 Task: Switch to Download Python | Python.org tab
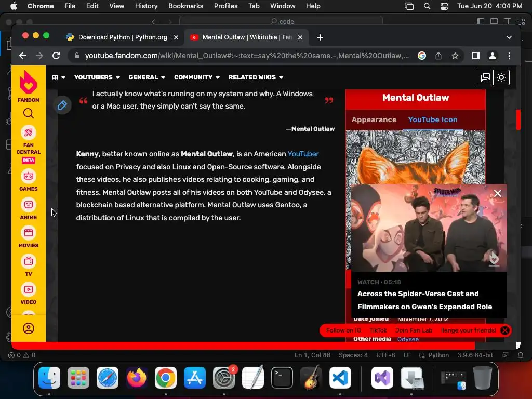point(122,37)
